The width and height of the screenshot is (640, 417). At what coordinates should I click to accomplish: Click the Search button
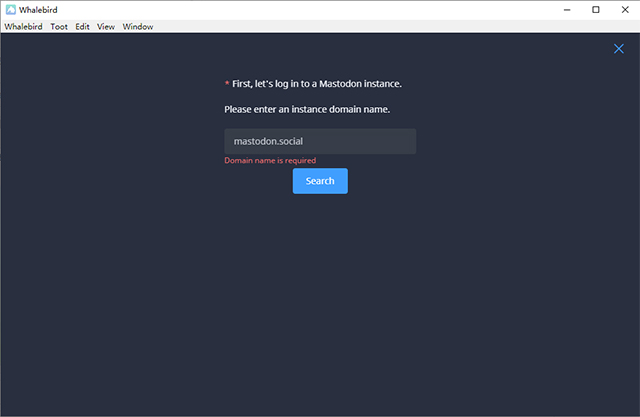click(x=320, y=181)
